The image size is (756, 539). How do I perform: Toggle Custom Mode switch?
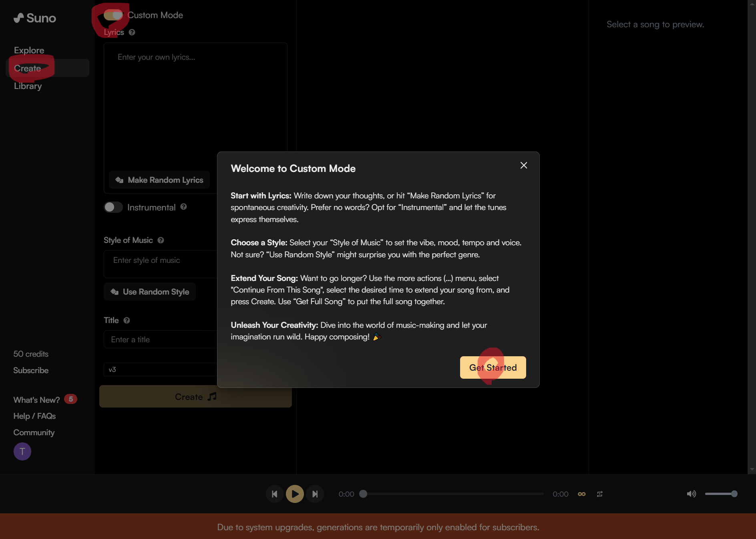[x=113, y=15]
